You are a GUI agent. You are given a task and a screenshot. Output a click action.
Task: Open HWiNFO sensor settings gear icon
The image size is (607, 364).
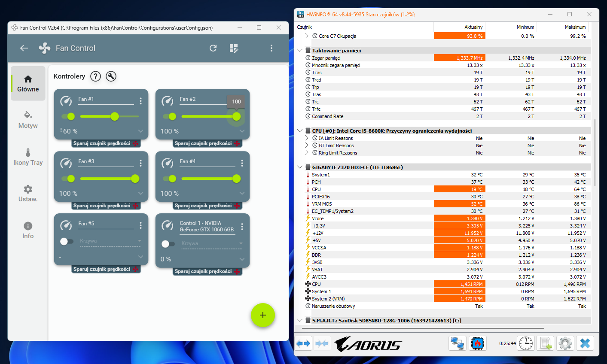(x=565, y=343)
